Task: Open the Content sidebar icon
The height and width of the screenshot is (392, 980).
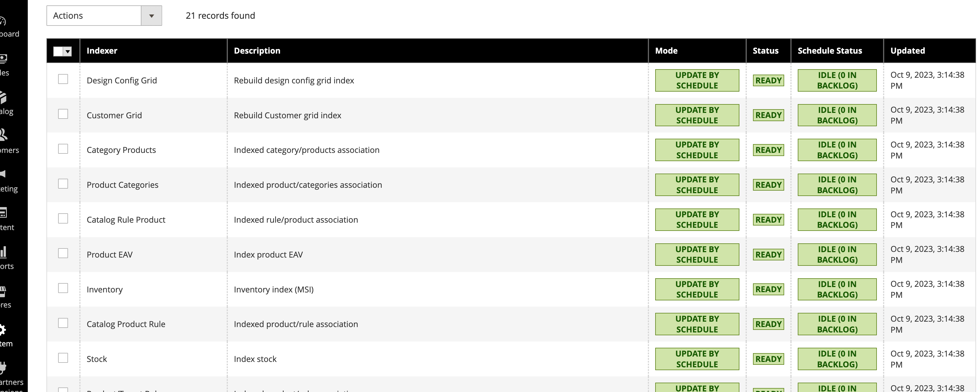Action: (x=3, y=213)
